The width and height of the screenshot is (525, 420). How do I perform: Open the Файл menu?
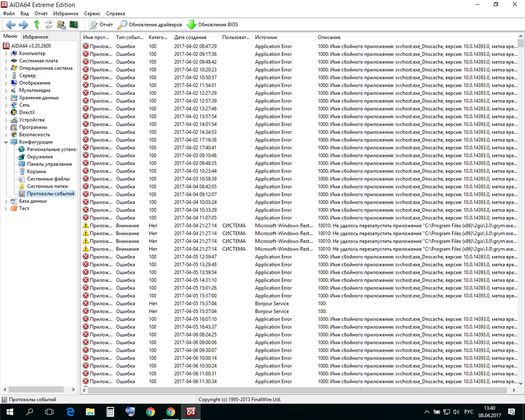(9, 13)
